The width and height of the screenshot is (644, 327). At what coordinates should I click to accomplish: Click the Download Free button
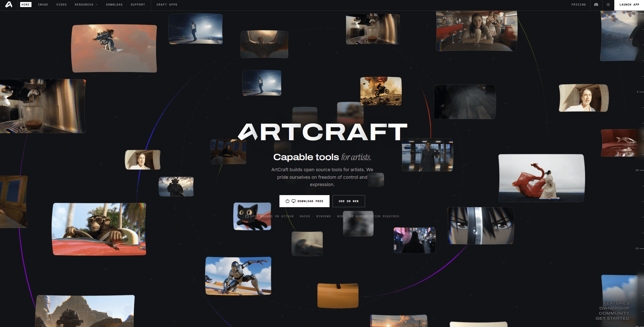[304, 201]
